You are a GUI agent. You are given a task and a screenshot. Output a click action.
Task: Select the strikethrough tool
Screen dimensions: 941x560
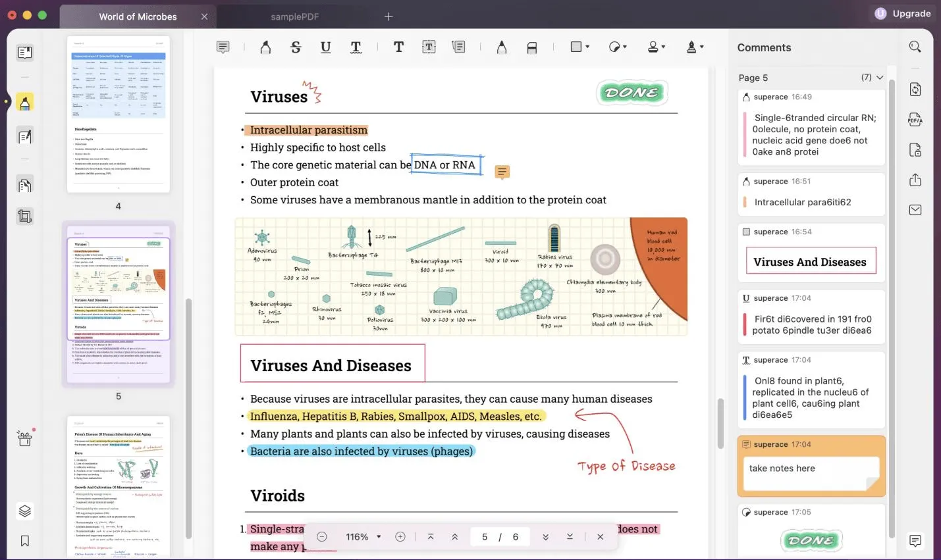[x=296, y=47]
